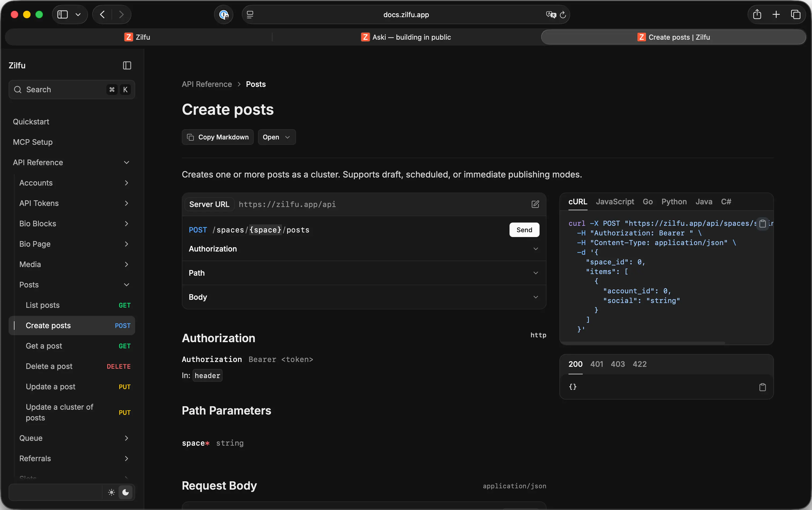
Task: Show tab overview icon
Action: coord(795,14)
